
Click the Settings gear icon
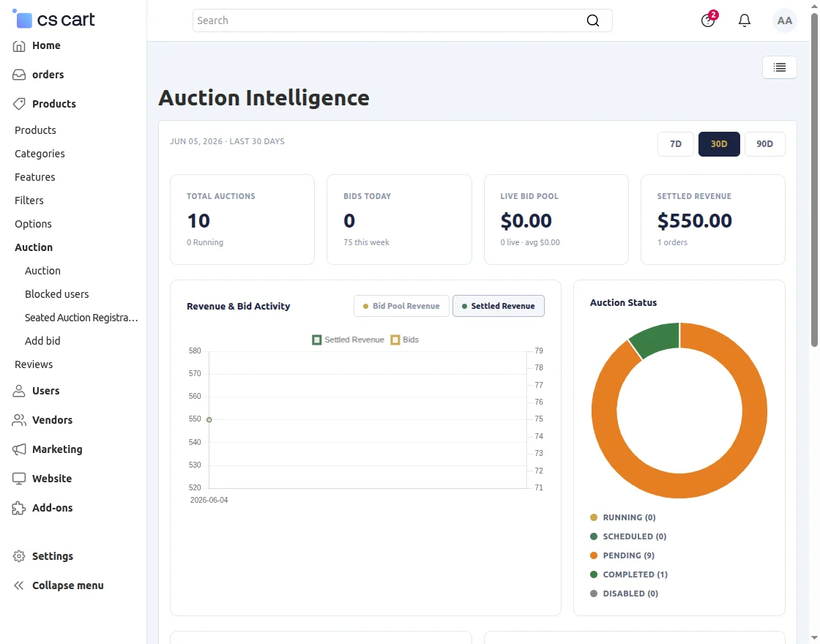click(19, 556)
